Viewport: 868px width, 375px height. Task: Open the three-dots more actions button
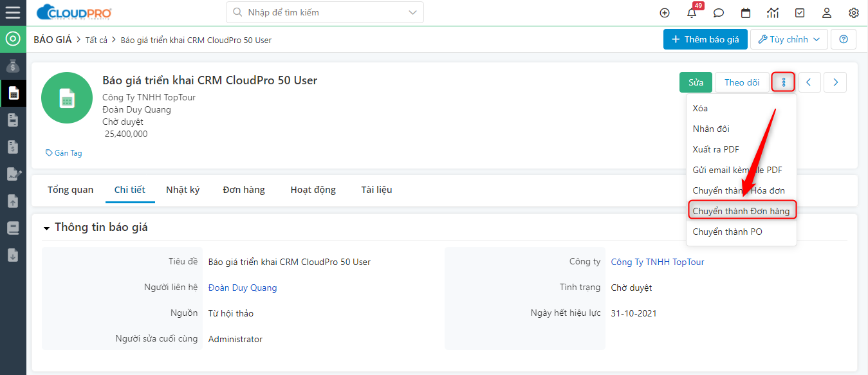[783, 82]
